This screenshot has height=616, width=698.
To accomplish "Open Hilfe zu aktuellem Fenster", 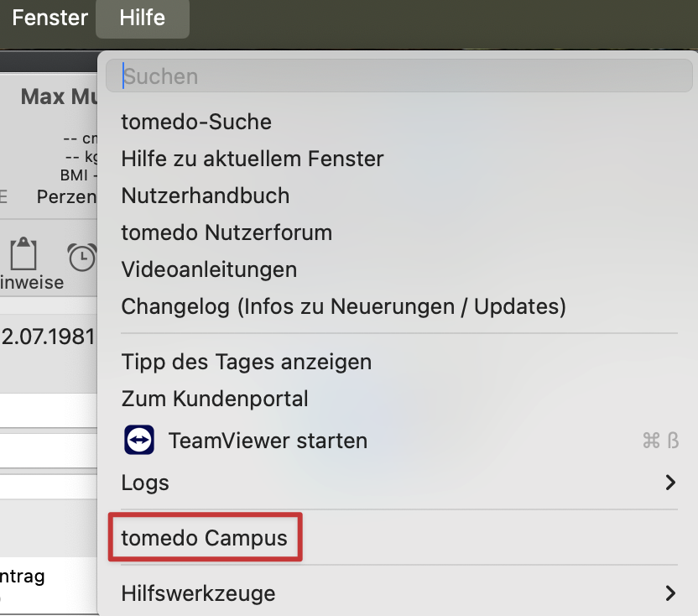I will (x=253, y=159).
